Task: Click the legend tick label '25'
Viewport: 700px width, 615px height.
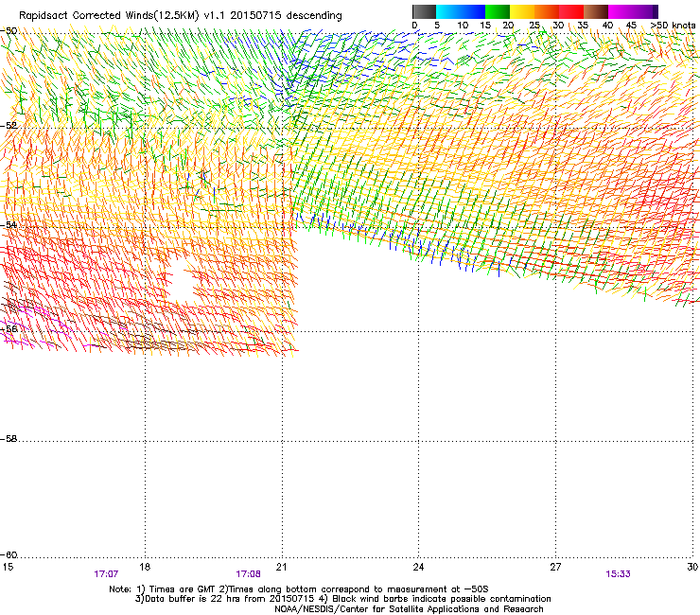Action: (x=534, y=26)
